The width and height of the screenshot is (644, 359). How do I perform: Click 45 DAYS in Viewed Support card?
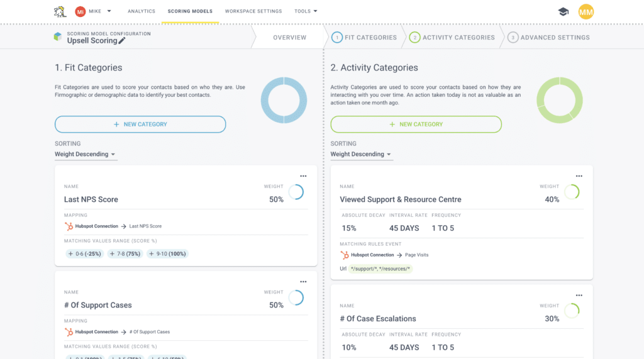pos(404,228)
